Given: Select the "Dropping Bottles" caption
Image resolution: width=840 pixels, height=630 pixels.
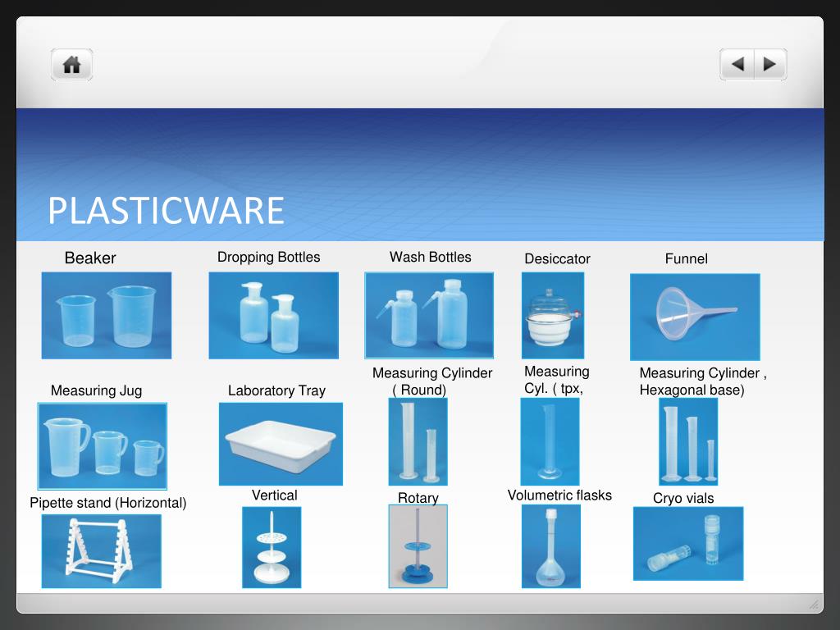Looking at the screenshot, I should click(x=269, y=257).
